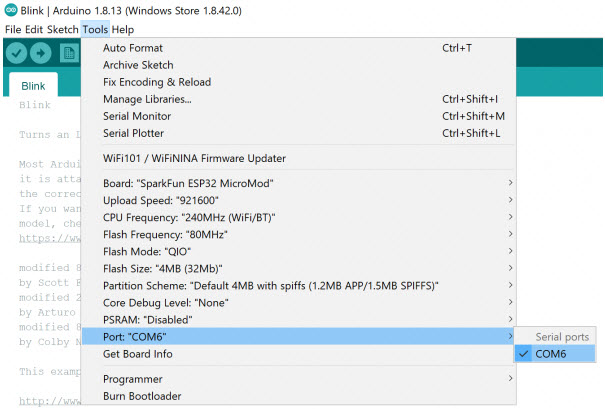Click the Verify checkmark toolbar button

(17, 52)
